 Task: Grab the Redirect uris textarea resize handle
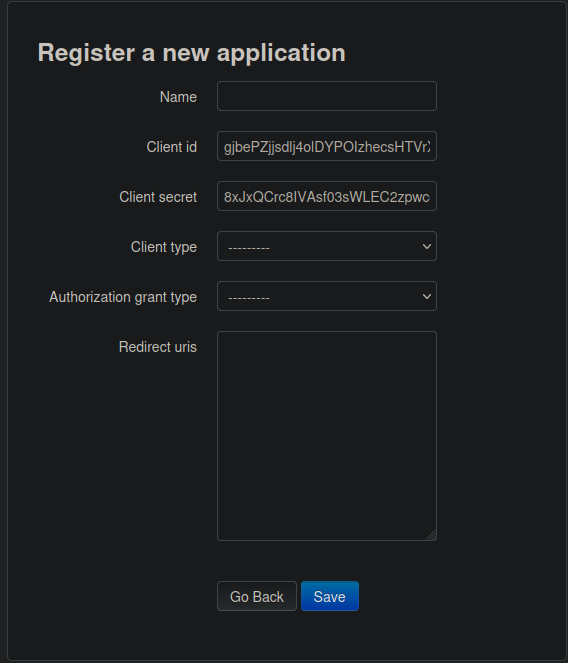pyautogui.click(x=431, y=535)
